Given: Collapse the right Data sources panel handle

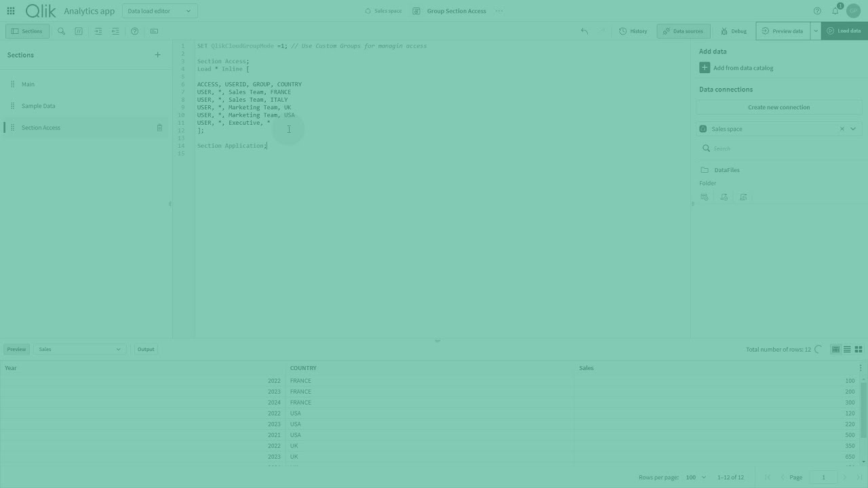Looking at the screenshot, I should click(x=692, y=203).
